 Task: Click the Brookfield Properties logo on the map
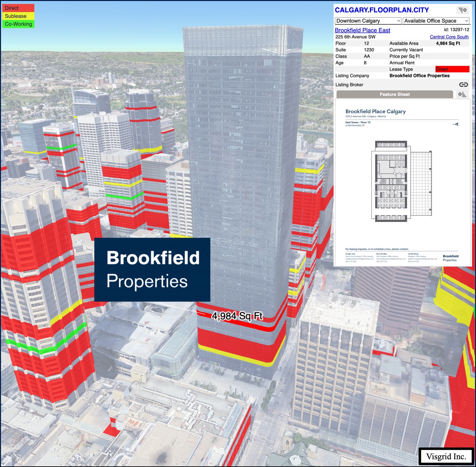[152, 270]
